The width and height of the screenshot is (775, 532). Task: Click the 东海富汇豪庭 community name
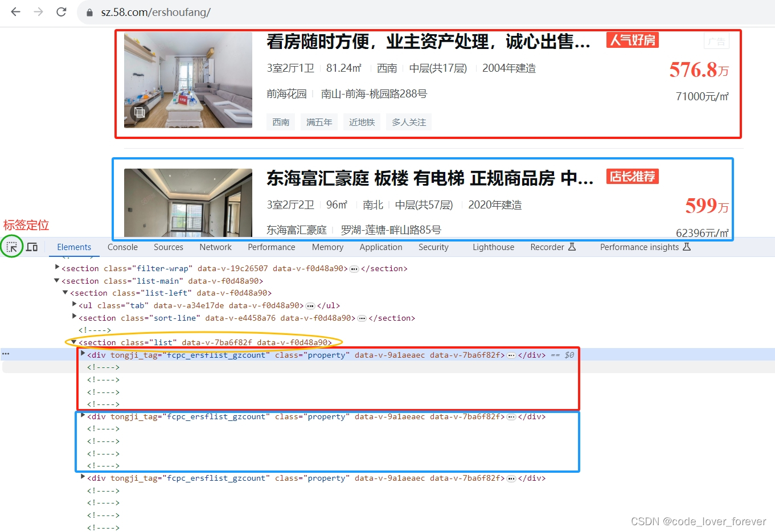tap(297, 230)
